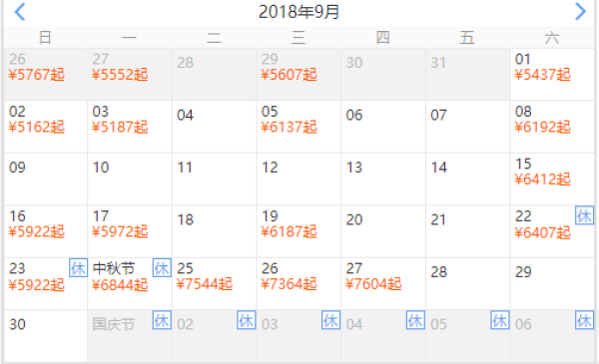This screenshot has height=364, width=599.
Task: Go to previous month with left arrow
Action: coord(20,11)
